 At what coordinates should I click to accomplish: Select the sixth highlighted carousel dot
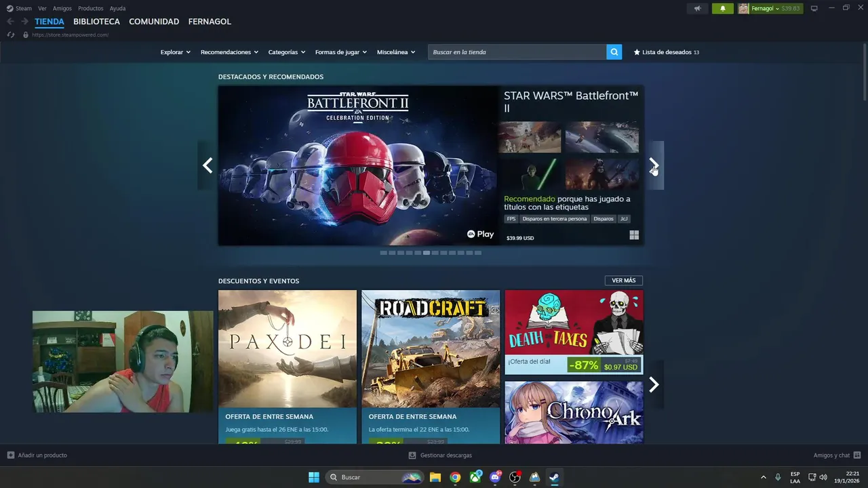pos(427,253)
